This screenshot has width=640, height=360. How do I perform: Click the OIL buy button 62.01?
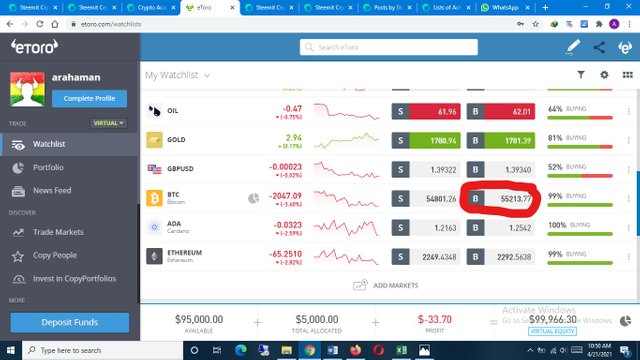501,111
